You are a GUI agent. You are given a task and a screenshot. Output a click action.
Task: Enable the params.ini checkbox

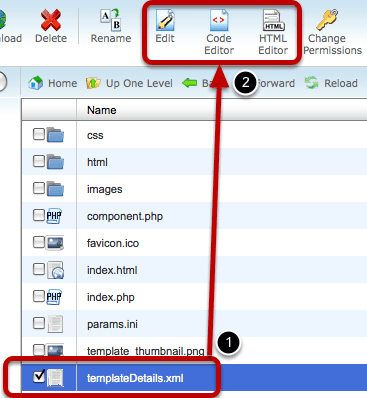[39, 323]
